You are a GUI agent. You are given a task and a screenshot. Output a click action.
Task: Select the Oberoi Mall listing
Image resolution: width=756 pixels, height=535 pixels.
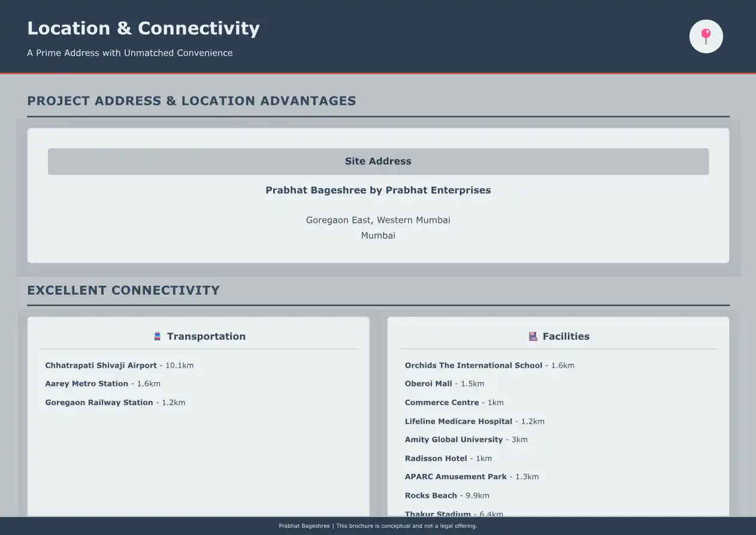click(444, 384)
